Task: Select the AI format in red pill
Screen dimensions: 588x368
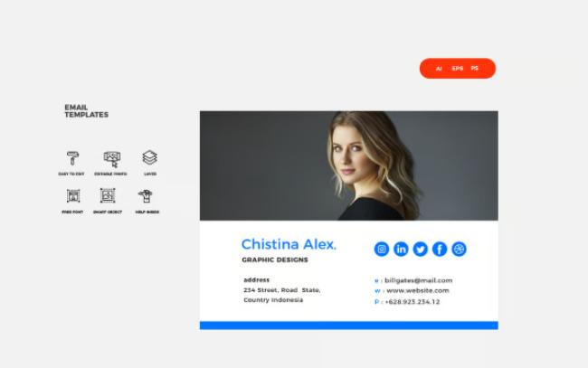Action: (439, 69)
